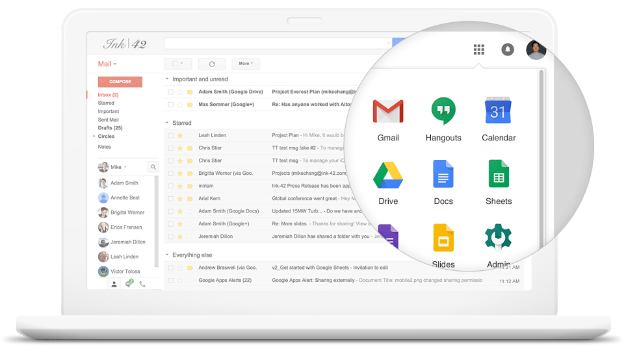Tick the Adam Smith (Google Docs) email checkbox
Viewport: 624px width, 364px height.
[171, 211]
